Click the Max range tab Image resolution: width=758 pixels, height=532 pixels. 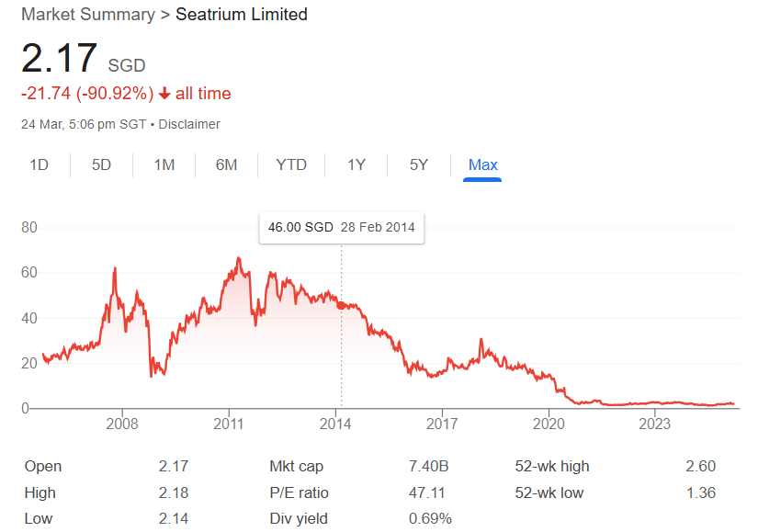click(482, 165)
